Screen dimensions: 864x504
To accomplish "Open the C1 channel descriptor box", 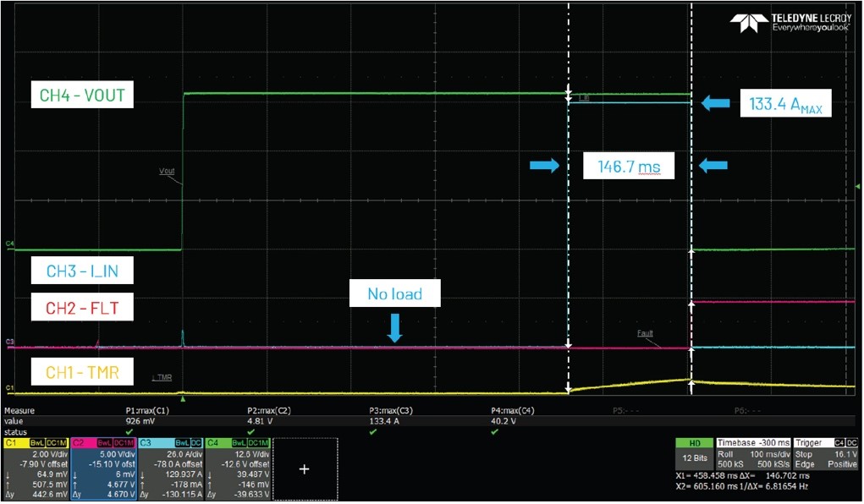I will (x=35, y=468).
